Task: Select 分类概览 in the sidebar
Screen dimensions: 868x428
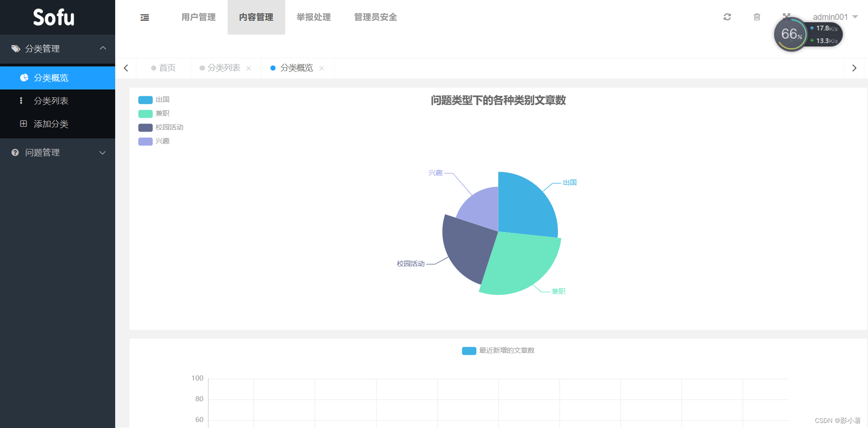Action: tap(58, 77)
